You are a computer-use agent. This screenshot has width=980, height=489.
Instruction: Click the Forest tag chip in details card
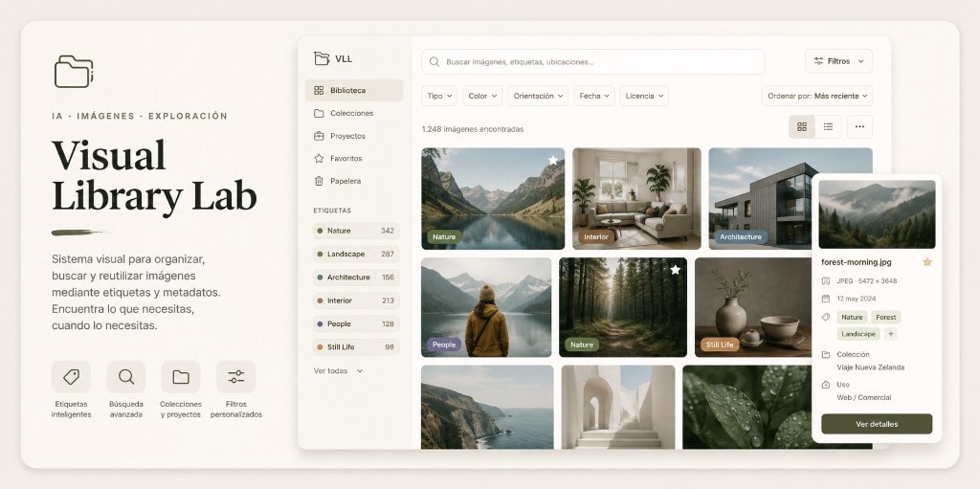pos(885,317)
